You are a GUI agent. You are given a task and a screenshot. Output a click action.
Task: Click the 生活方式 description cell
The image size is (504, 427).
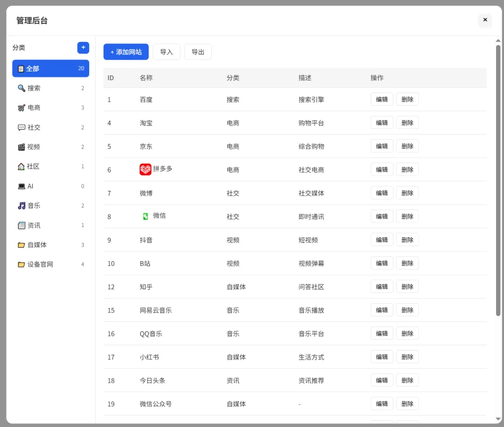point(311,357)
